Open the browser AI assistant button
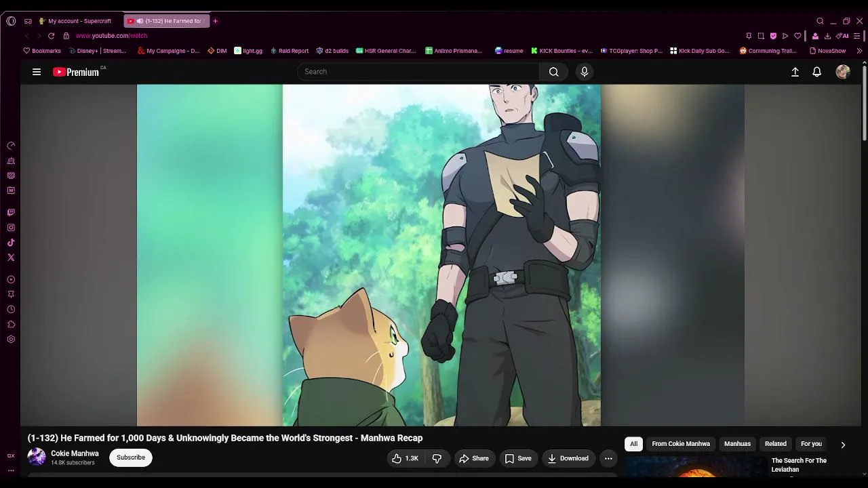 [x=842, y=36]
